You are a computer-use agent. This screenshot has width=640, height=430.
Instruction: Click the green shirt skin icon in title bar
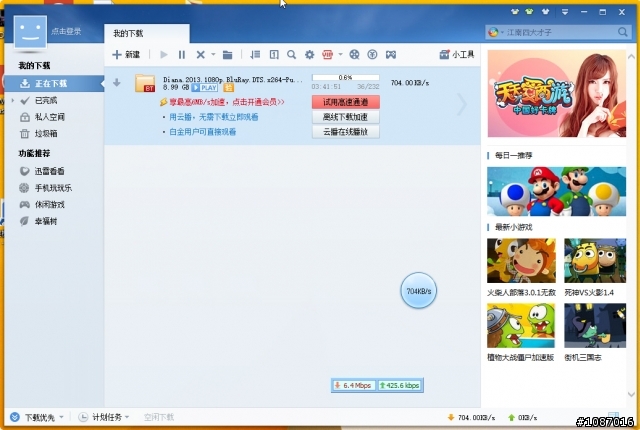[x=529, y=12]
